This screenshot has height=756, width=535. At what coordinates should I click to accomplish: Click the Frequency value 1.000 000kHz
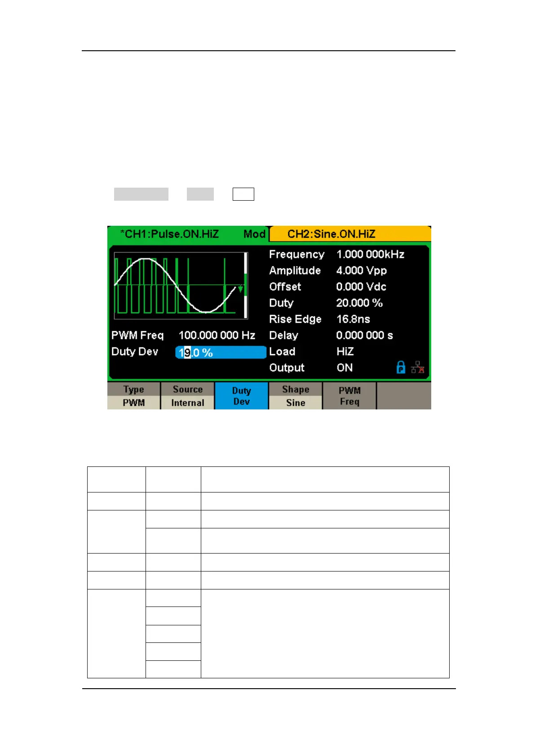coord(370,255)
